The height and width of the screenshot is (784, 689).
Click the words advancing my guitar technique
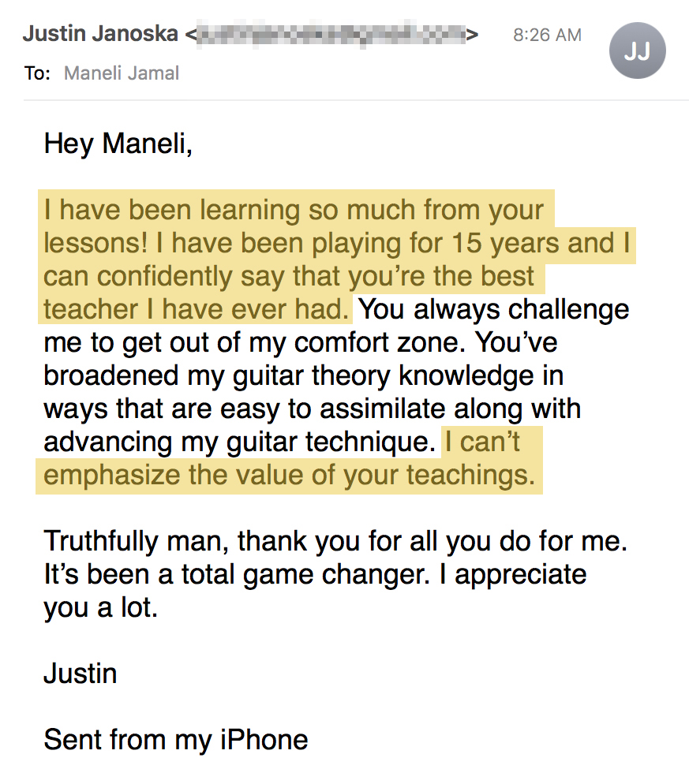coord(237,442)
